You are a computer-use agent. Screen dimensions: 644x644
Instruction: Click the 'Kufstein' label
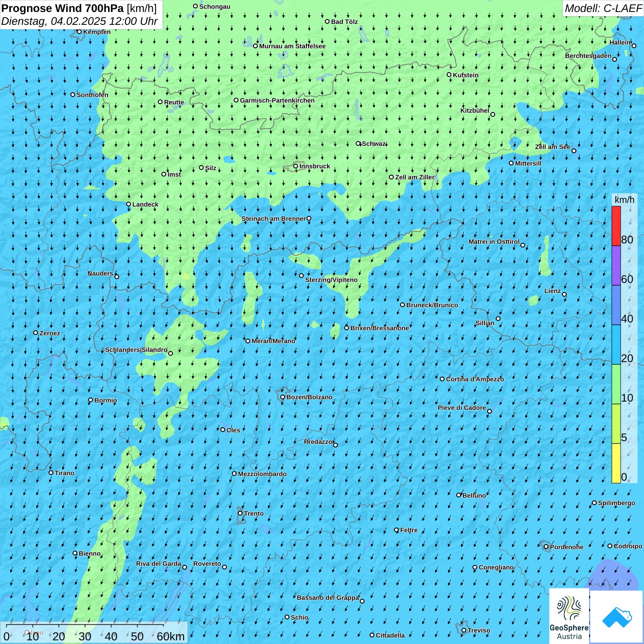point(466,75)
